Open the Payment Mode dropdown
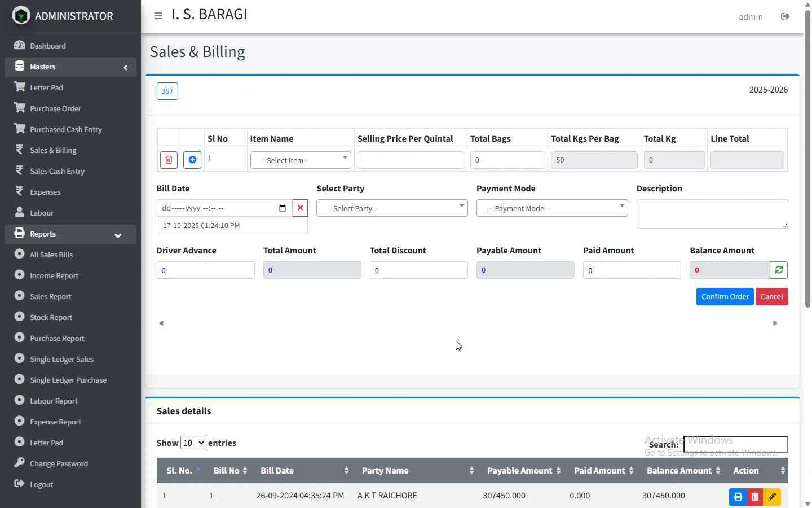Screen dimensions: 812x508 point(551,208)
